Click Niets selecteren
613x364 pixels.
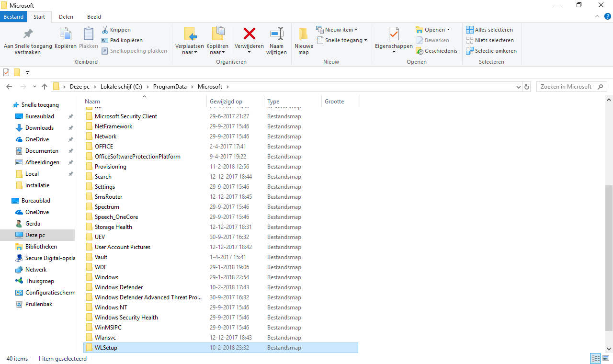(490, 40)
